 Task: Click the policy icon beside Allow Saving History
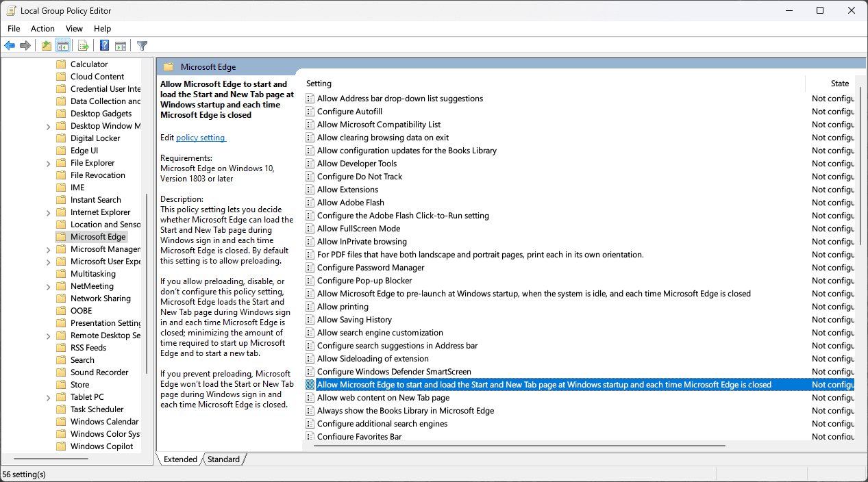(x=310, y=320)
